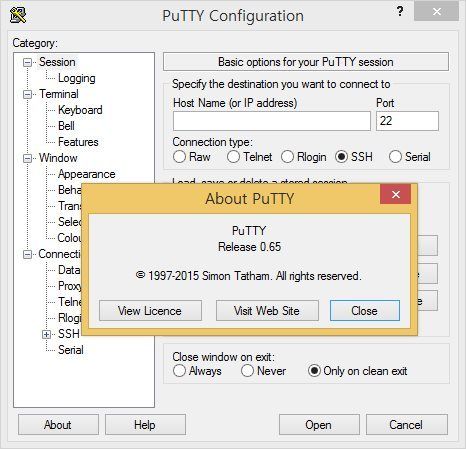Open the Appearance settings category
The image size is (466, 449).
coord(87,174)
